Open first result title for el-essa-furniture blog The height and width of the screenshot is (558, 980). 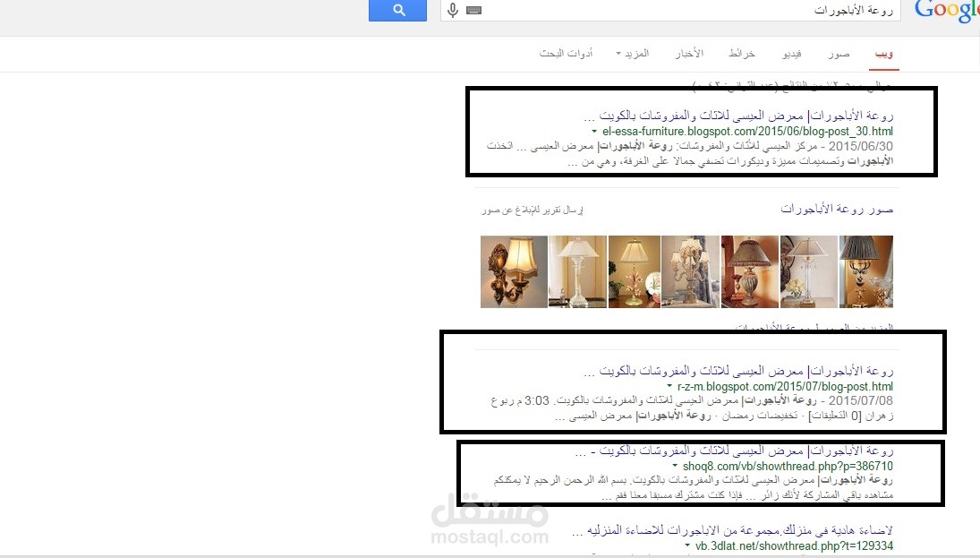738,116
